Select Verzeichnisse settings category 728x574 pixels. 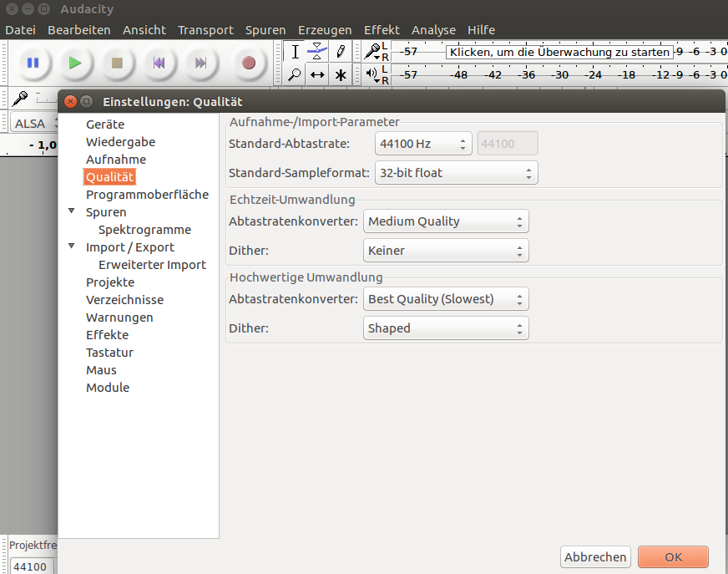point(125,300)
